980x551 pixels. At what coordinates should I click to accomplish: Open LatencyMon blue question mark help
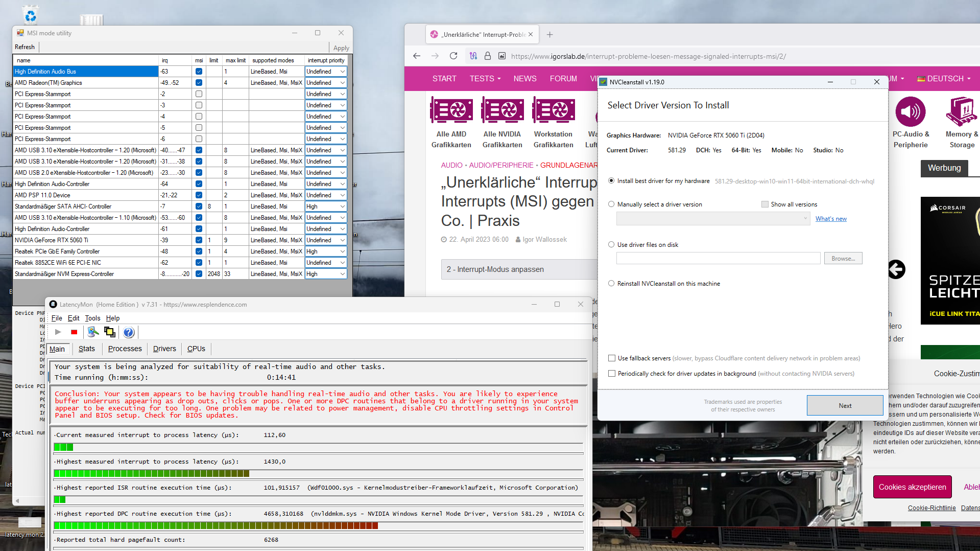tap(129, 332)
